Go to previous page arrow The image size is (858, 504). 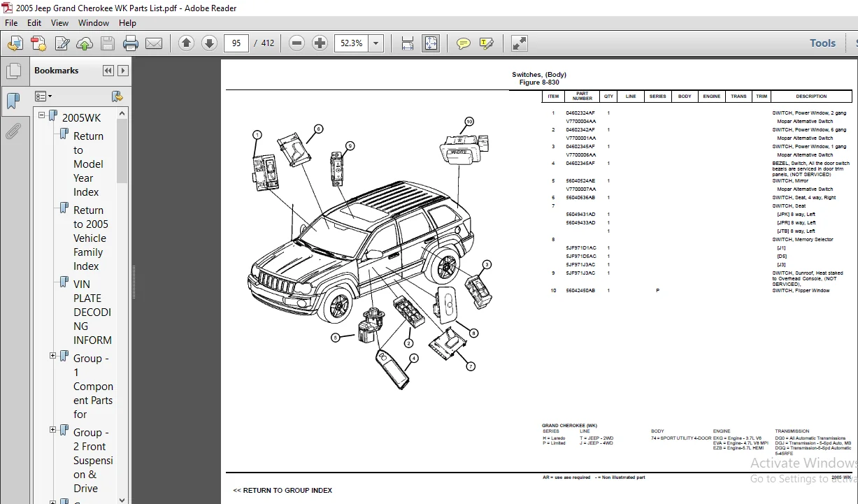tap(186, 43)
